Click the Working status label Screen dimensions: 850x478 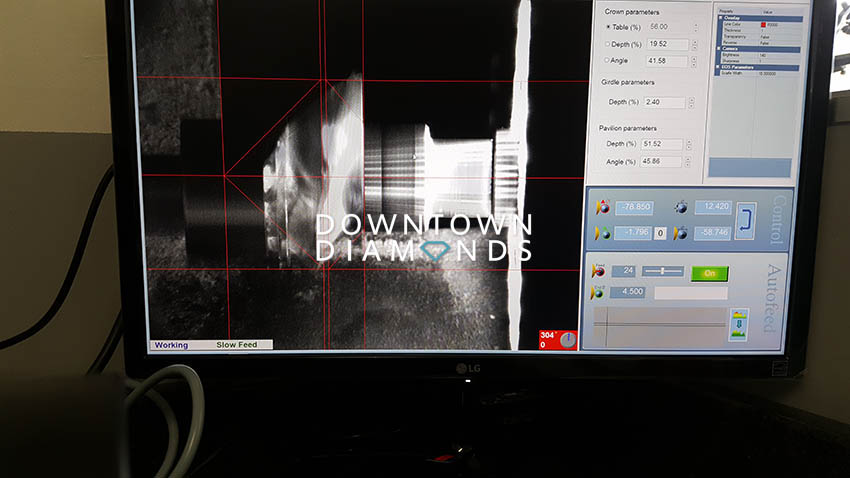tap(171, 345)
